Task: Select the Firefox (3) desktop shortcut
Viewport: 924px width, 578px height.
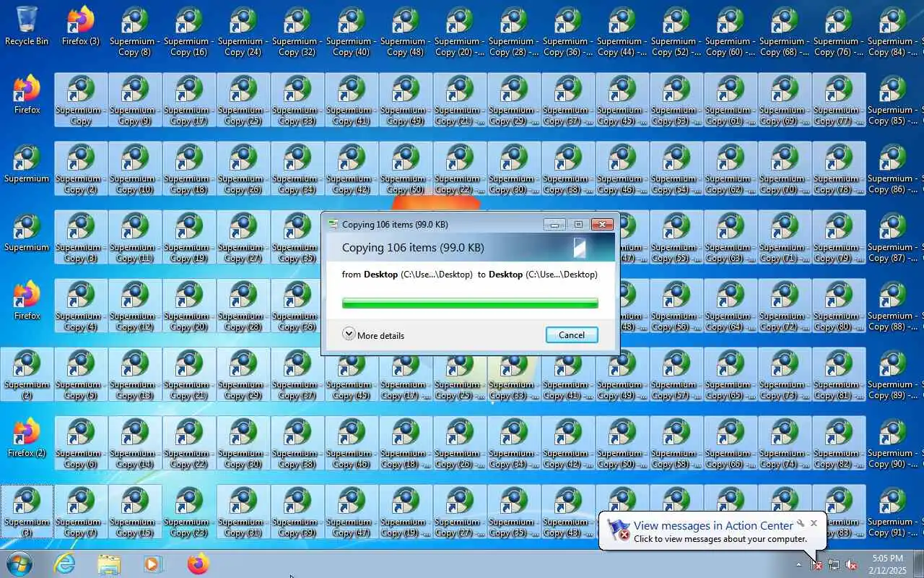Action: [x=81, y=26]
